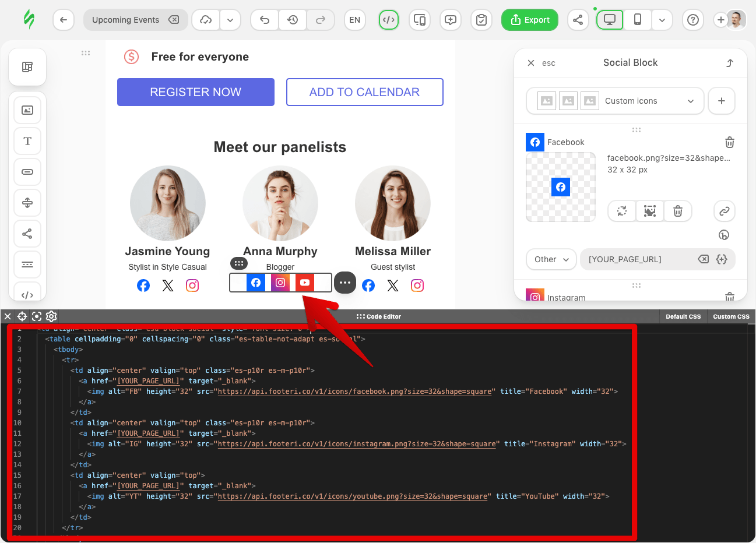The image size is (756, 543).
Task: Open the Code Editor settings gear
Action: [51, 316]
